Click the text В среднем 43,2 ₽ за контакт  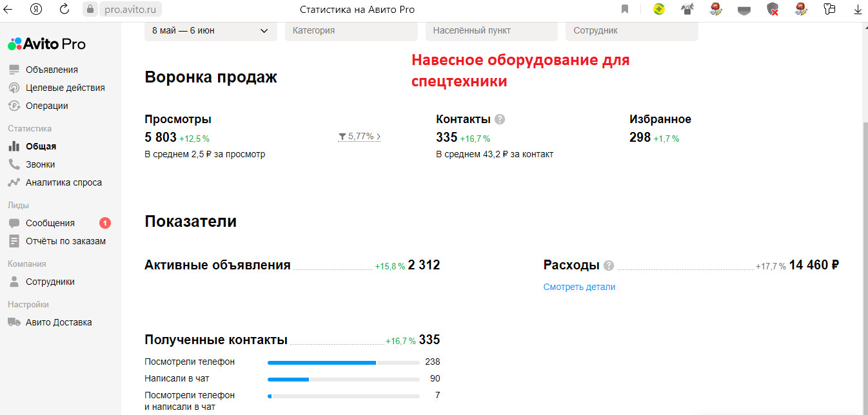(495, 154)
